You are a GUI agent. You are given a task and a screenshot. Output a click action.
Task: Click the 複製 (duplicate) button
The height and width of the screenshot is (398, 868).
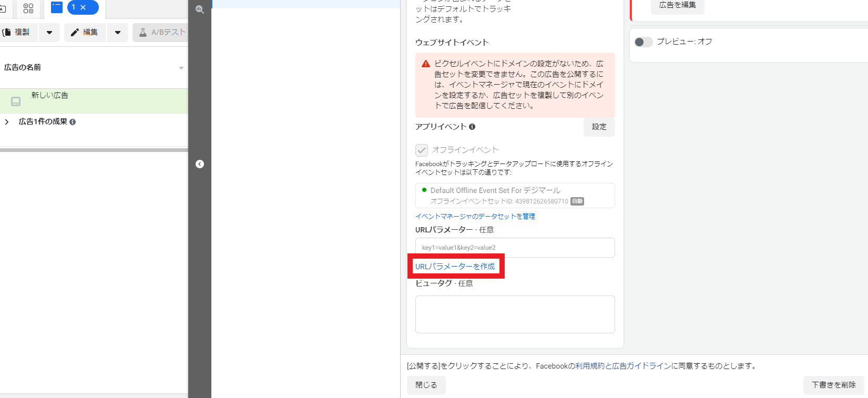coord(18,33)
